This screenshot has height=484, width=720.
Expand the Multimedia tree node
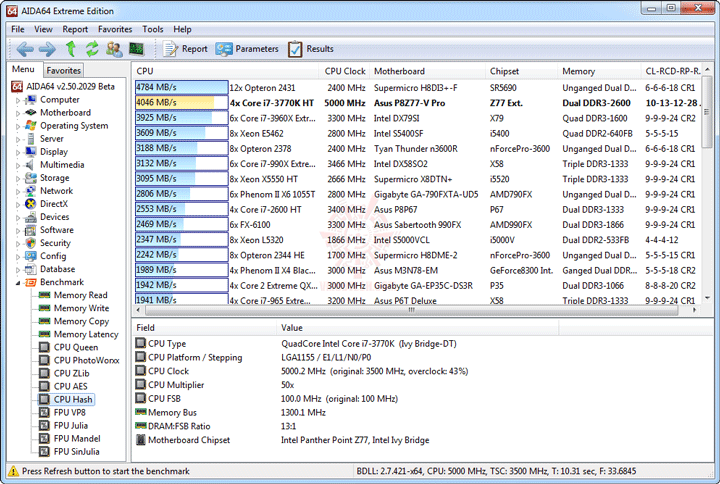[18, 165]
